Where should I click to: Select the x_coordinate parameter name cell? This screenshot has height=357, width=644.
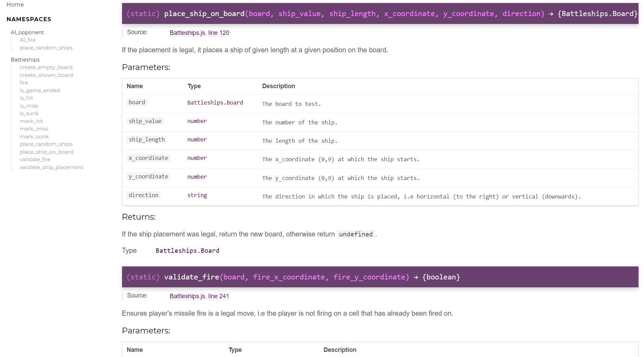pyautogui.click(x=148, y=158)
